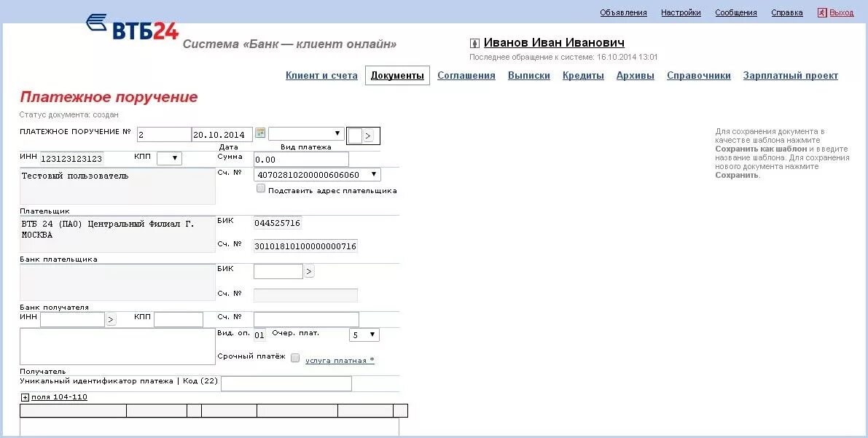Screen dimensions: 868x438
Task: Click the Иванов Иван Иванович name link
Action: 554,43
